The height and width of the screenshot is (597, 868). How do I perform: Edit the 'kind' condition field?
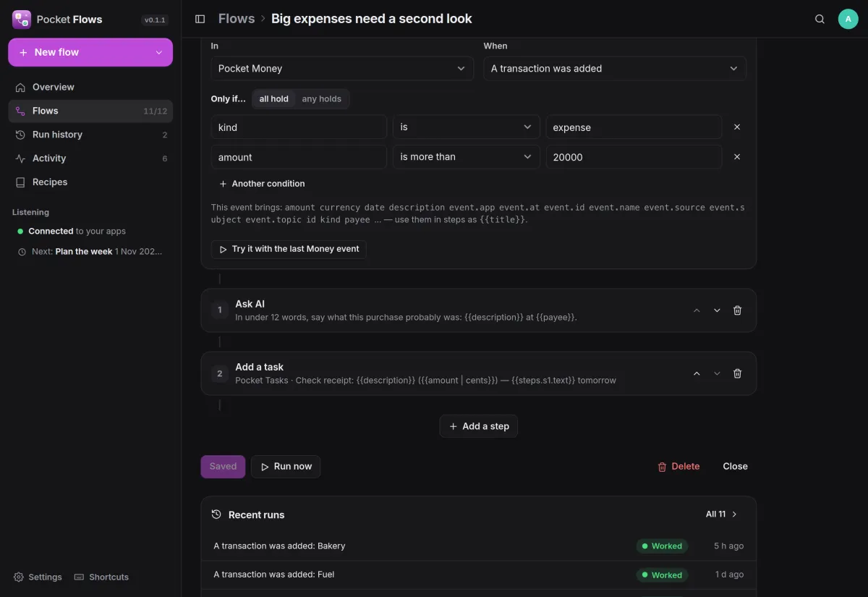(299, 127)
